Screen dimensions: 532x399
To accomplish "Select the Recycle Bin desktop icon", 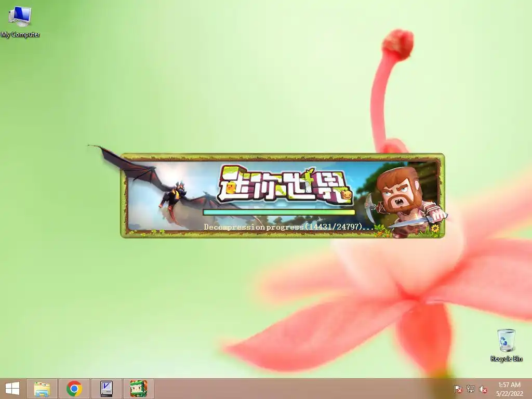I will click(506, 345).
